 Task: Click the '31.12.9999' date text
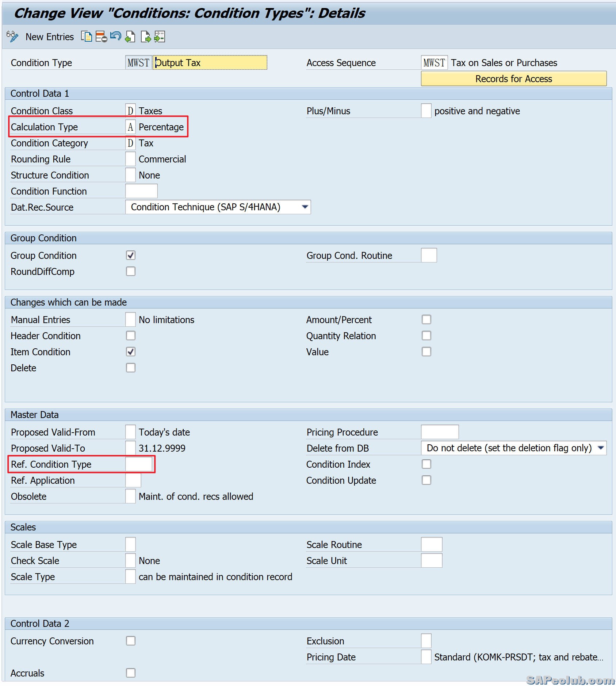coord(162,448)
